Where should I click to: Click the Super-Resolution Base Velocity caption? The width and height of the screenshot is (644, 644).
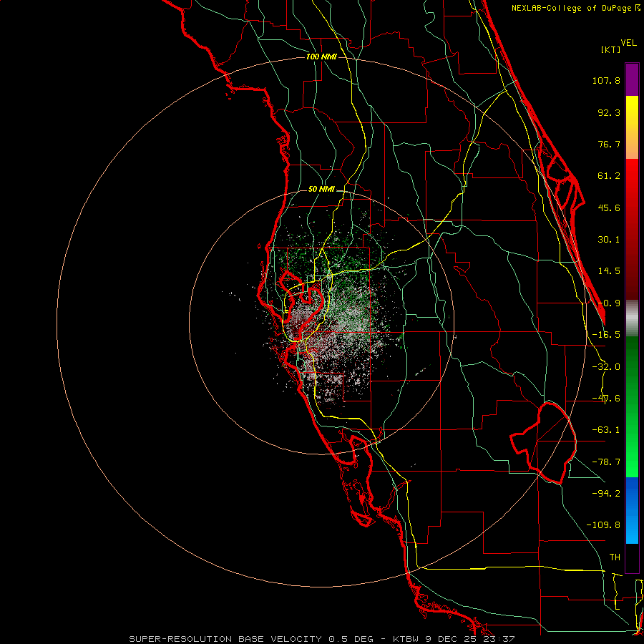[321, 639]
